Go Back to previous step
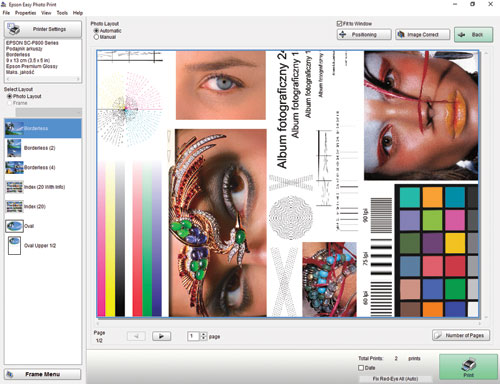This screenshot has height=384, width=500. pyautogui.click(x=473, y=35)
